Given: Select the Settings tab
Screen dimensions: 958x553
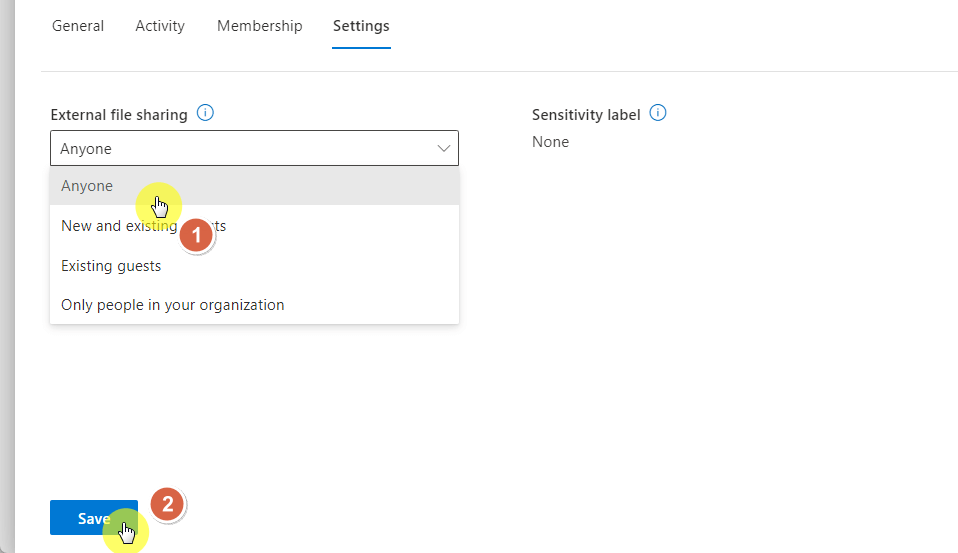Looking at the screenshot, I should pyautogui.click(x=361, y=26).
